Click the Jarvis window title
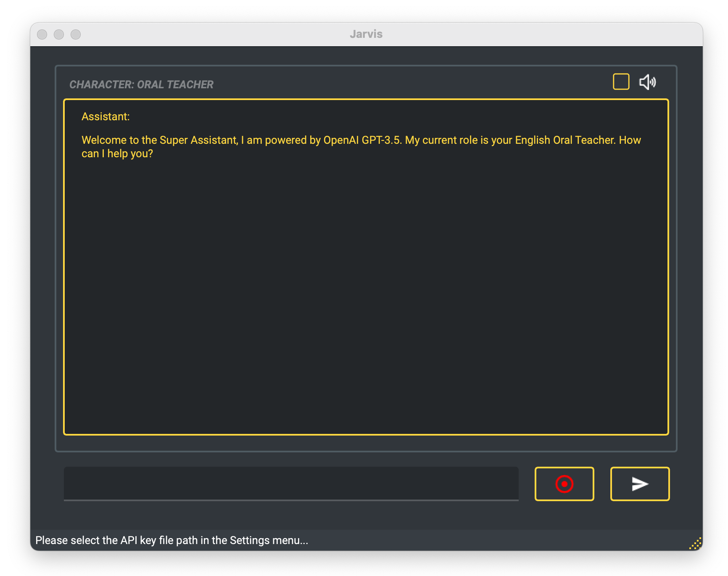 (x=366, y=34)
